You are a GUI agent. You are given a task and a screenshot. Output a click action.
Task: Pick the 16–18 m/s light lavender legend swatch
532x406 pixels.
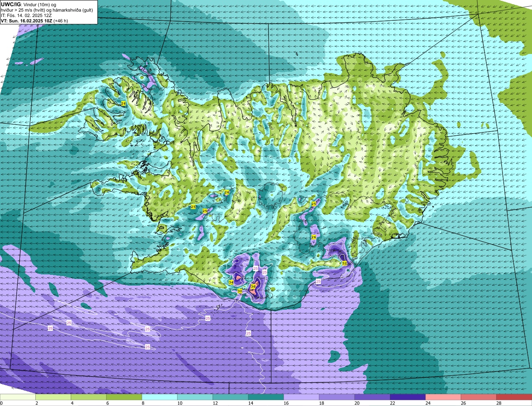301,397
